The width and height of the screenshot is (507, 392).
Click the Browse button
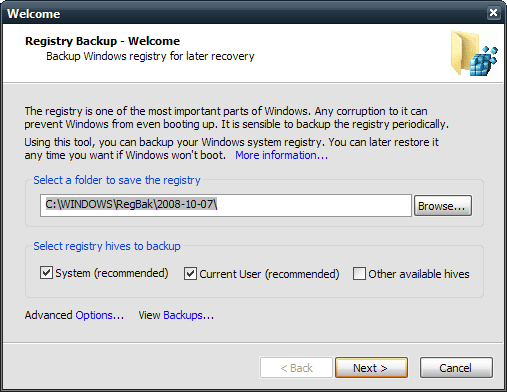click(x=443, y=206)
